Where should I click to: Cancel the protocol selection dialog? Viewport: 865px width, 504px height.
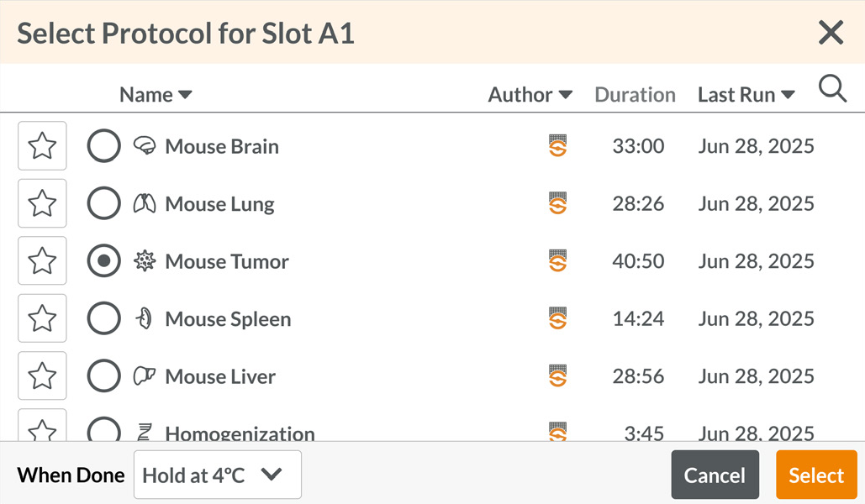pyautogui.click(x=715, y=475)
